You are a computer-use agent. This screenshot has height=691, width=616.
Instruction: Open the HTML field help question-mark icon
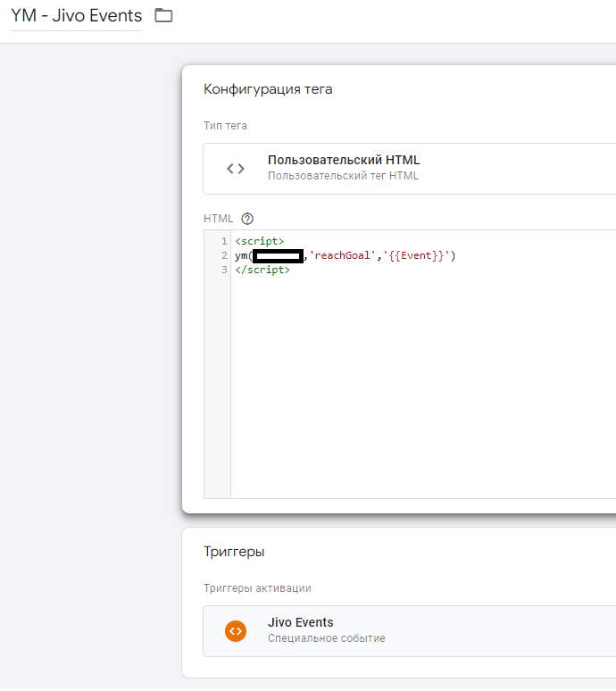coord(247,219)
